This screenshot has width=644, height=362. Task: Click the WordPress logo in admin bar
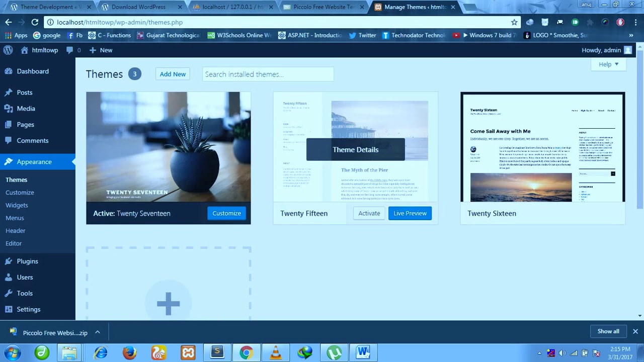coord(8,50)
